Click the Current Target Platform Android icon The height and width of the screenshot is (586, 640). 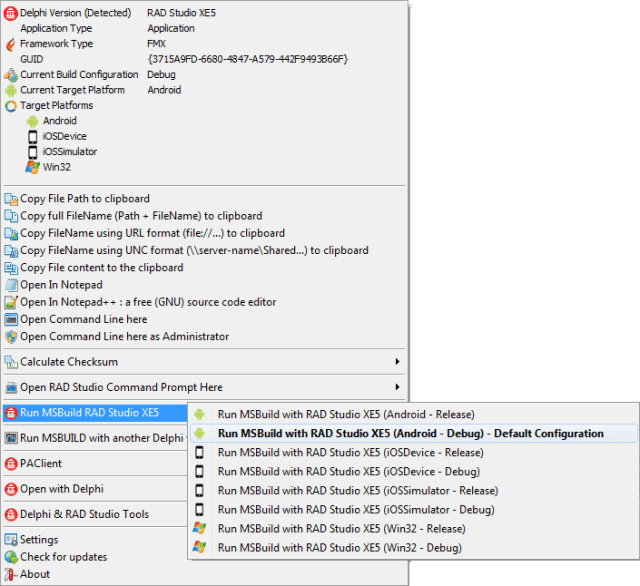tap(11, 91)
